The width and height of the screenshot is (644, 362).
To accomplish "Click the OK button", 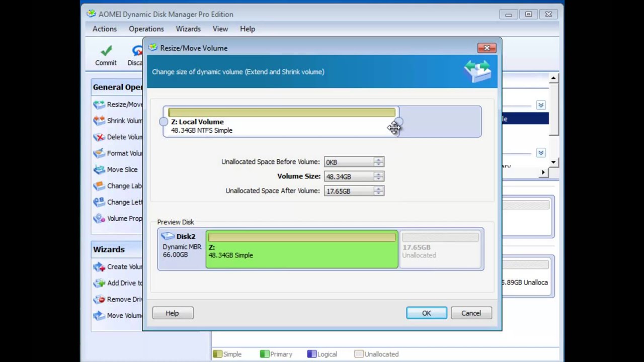I will coord(427,313).
